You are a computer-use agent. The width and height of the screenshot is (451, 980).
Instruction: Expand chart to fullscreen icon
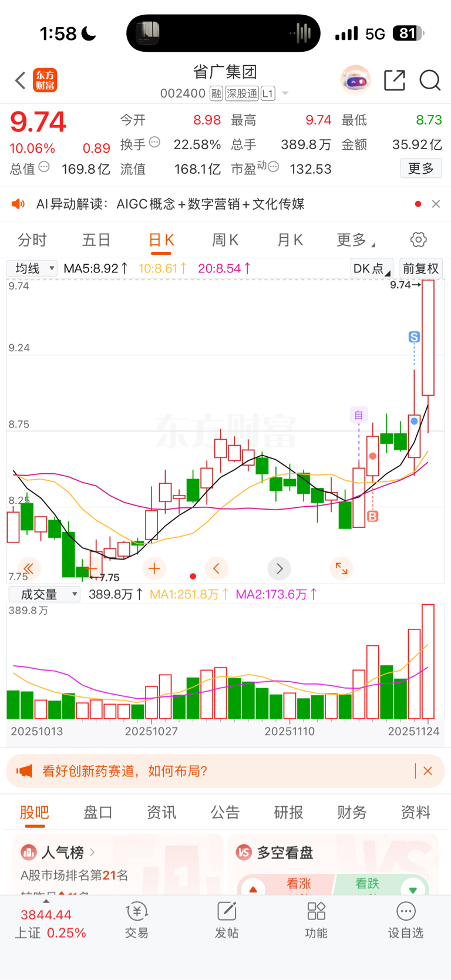click(341, 568)
